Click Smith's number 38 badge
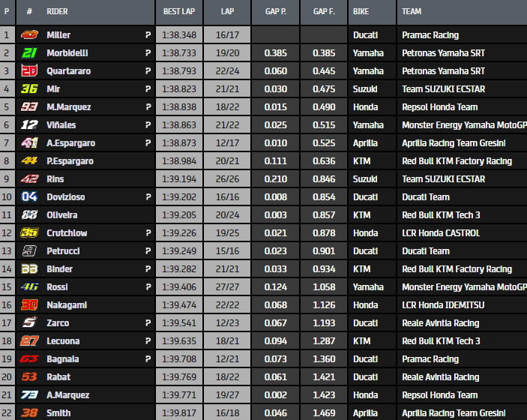527x420 pixels. click(29, 412)
